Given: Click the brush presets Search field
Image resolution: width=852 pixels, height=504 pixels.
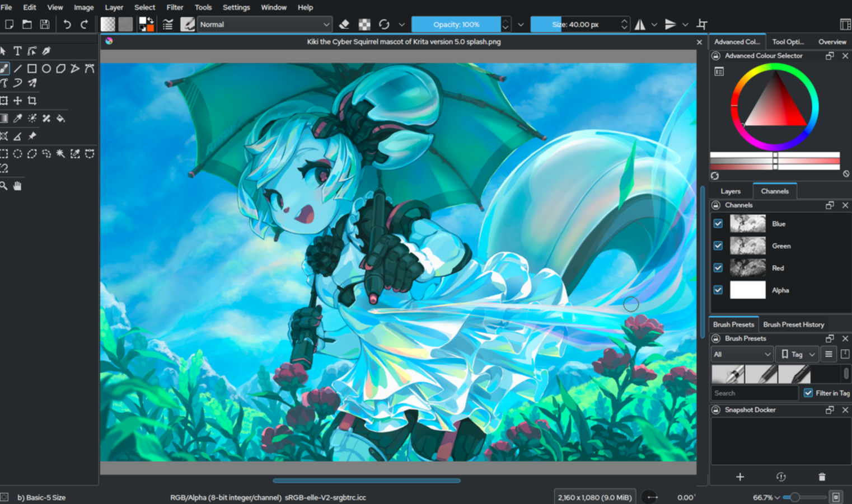Looking at the screenshot, I should pos(754,393).
